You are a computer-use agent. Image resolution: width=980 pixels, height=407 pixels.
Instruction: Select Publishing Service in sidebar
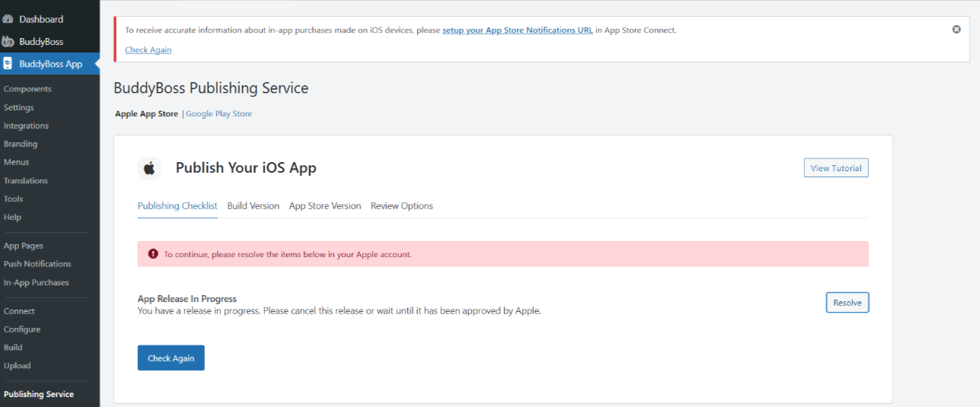39,394
